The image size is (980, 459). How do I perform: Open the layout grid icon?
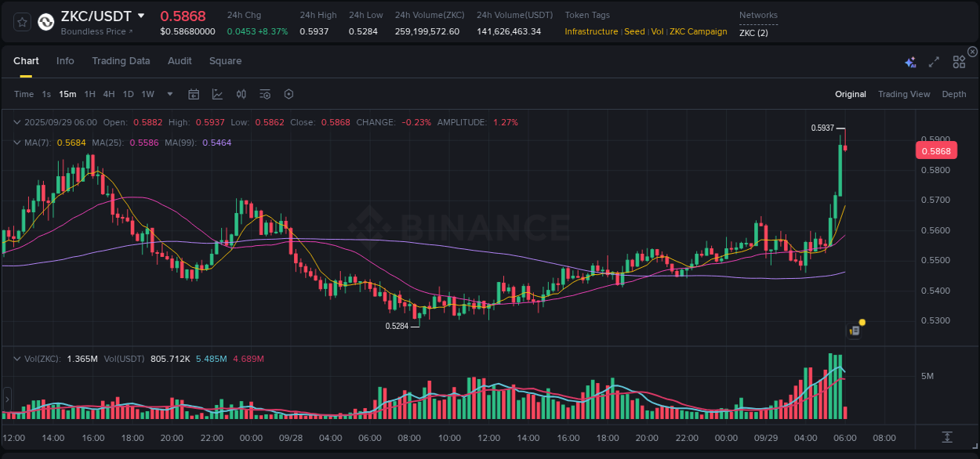tap(958, 61)
